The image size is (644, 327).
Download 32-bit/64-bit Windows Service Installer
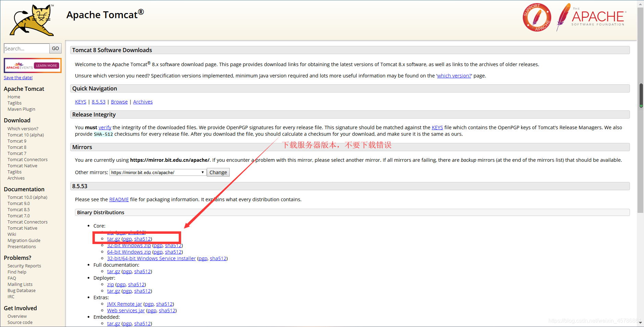tap(151, 258)
